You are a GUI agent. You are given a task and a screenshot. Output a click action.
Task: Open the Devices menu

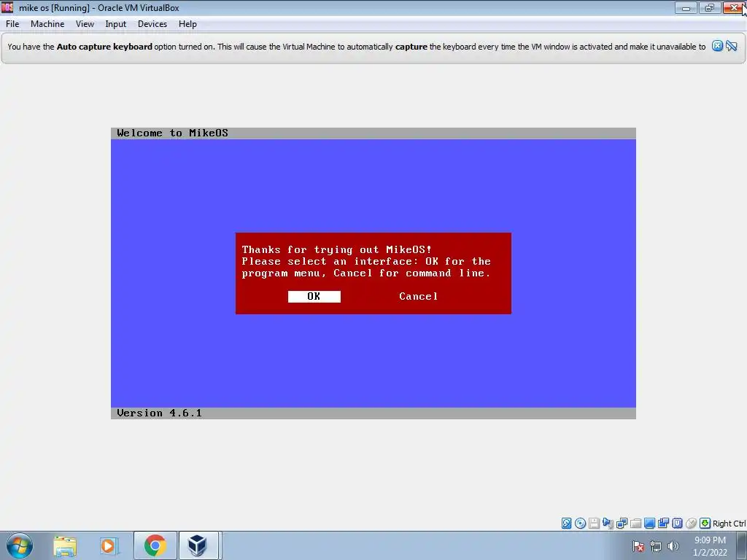152,24
